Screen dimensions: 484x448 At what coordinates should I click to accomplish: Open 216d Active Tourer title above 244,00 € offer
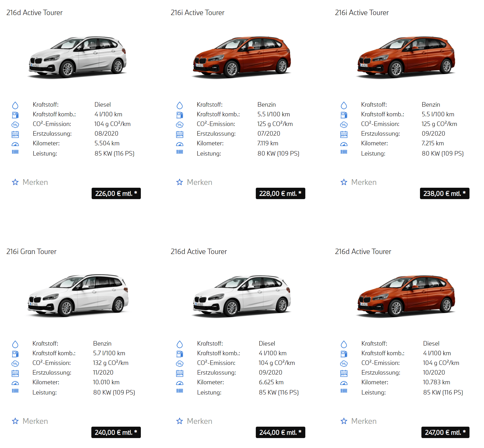(199, 251)
